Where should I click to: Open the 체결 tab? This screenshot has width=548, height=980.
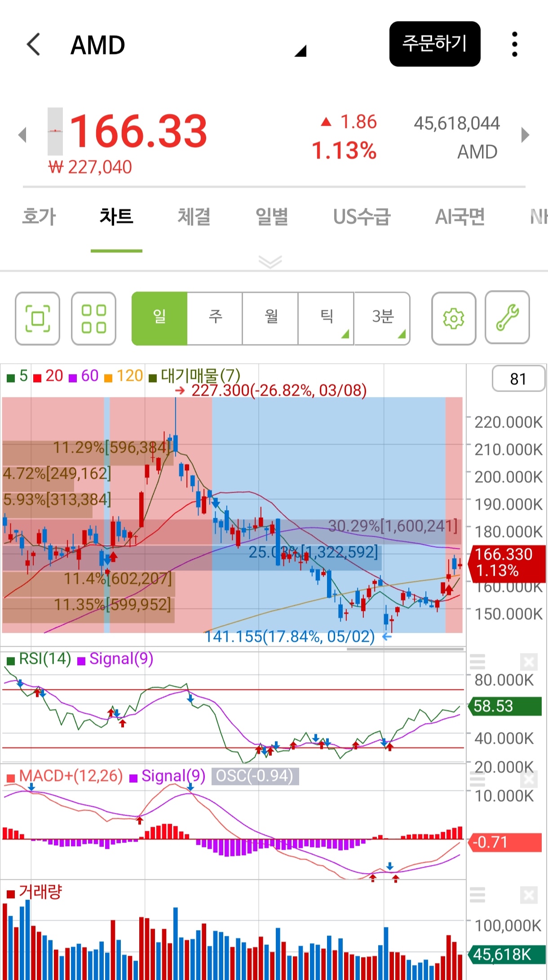pyautogui.click(x=194, y=216)
